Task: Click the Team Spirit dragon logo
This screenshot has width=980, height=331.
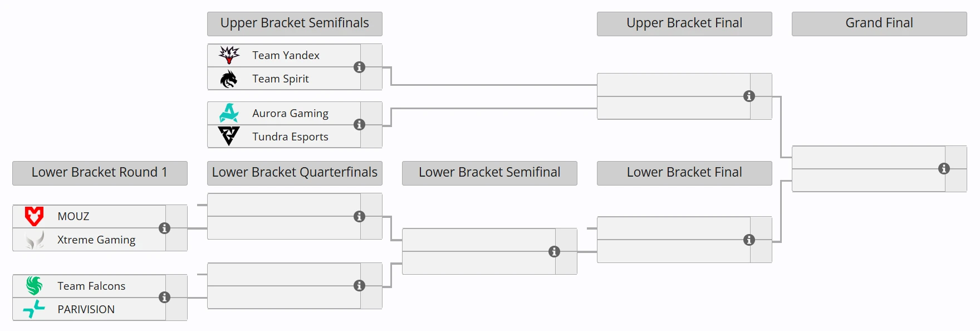Action: tap(228, 79)
